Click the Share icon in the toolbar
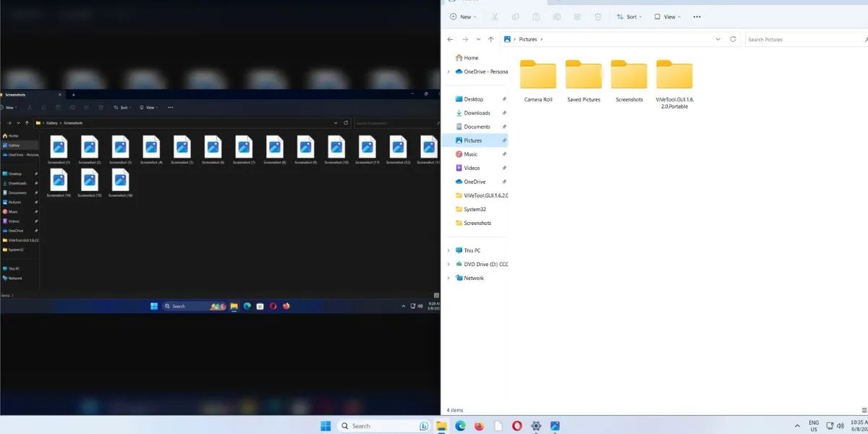Image resolution: width=868 pixels, height=434 pixels. 576,16
